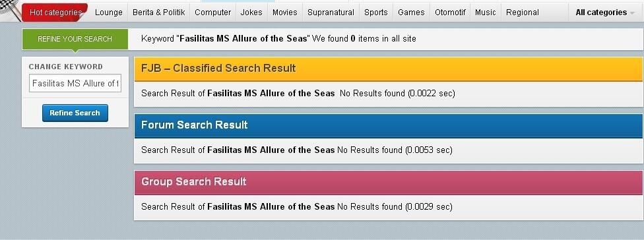Open the Group Search Result header

pyautogui.click(x=388, y=181)
